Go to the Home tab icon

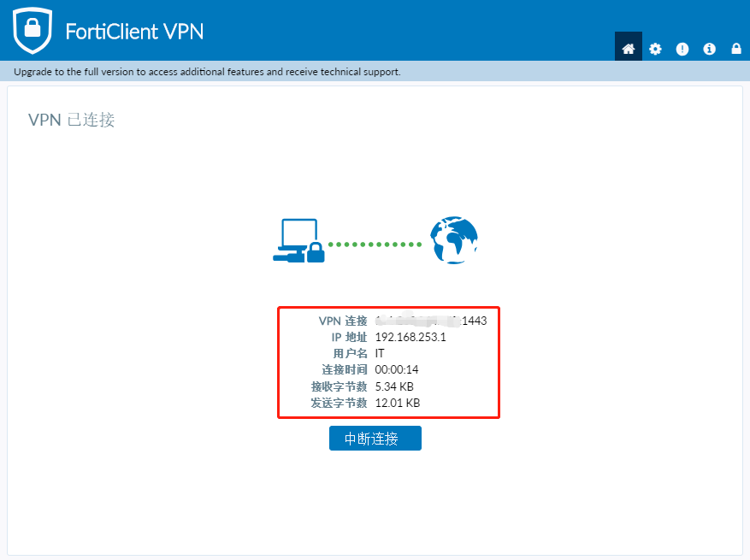coord(628,48)
